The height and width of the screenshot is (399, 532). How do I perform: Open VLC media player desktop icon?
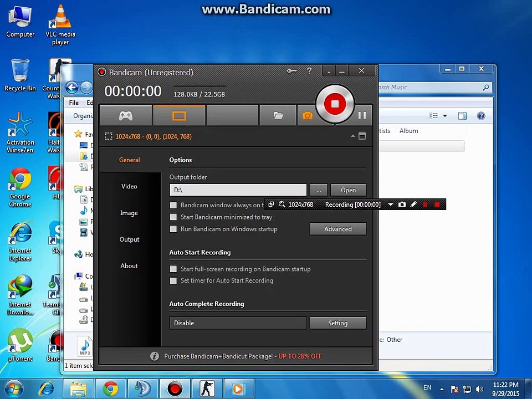pyautogui.click(x=60, y=25)
